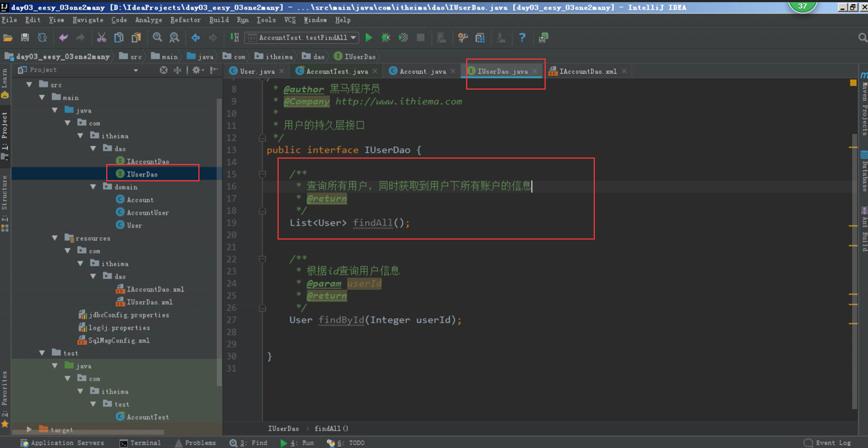Click the Debug bug icon
The width and height of the screenshot is (868, 448).
tap(386, 38)
